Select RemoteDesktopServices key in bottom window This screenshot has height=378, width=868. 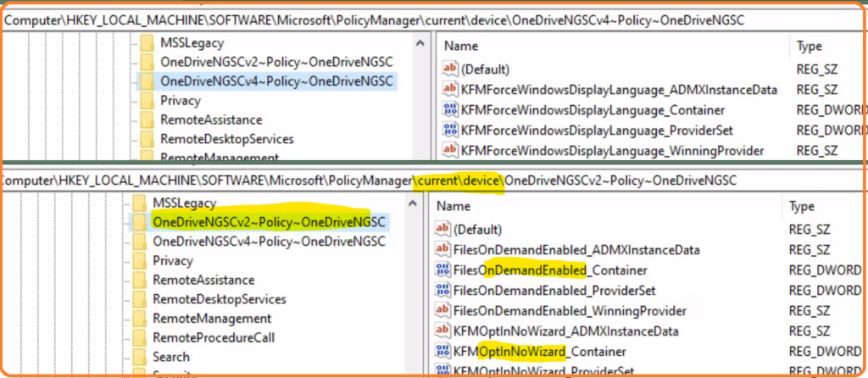[x=220, y=299]
